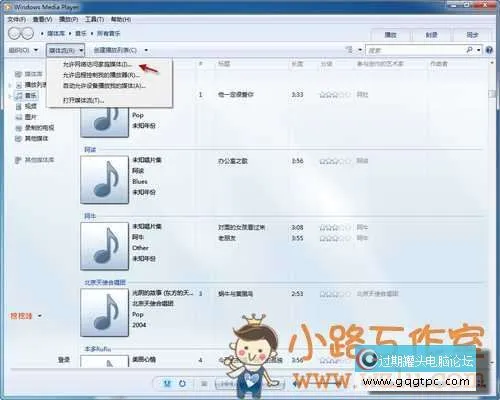
Task: Select the song 蜗牛与黄鹂鸟
Action: point(235,294)
